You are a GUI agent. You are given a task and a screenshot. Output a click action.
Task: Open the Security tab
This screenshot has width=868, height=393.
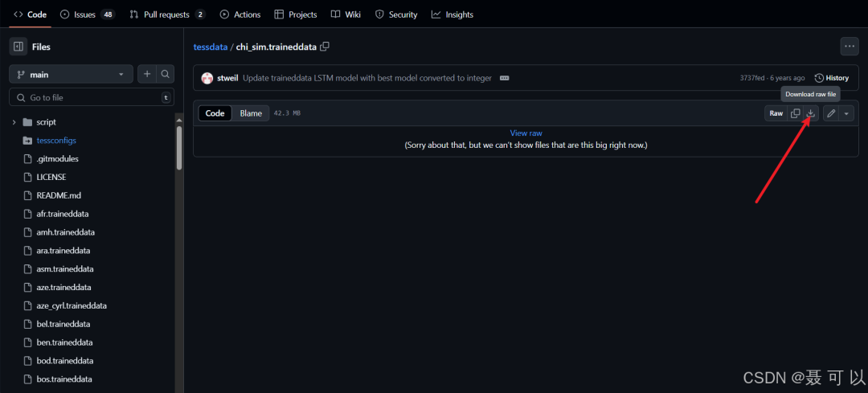click(396, 14)
